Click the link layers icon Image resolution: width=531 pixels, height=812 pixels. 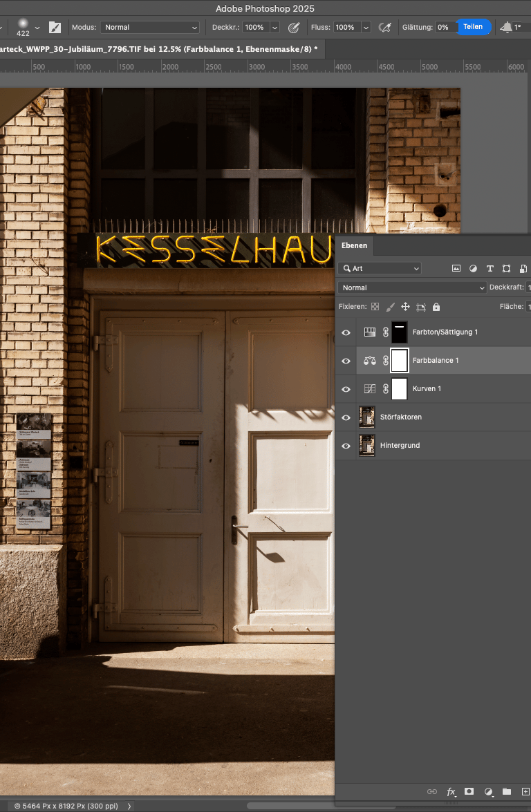tap(431, 791)
